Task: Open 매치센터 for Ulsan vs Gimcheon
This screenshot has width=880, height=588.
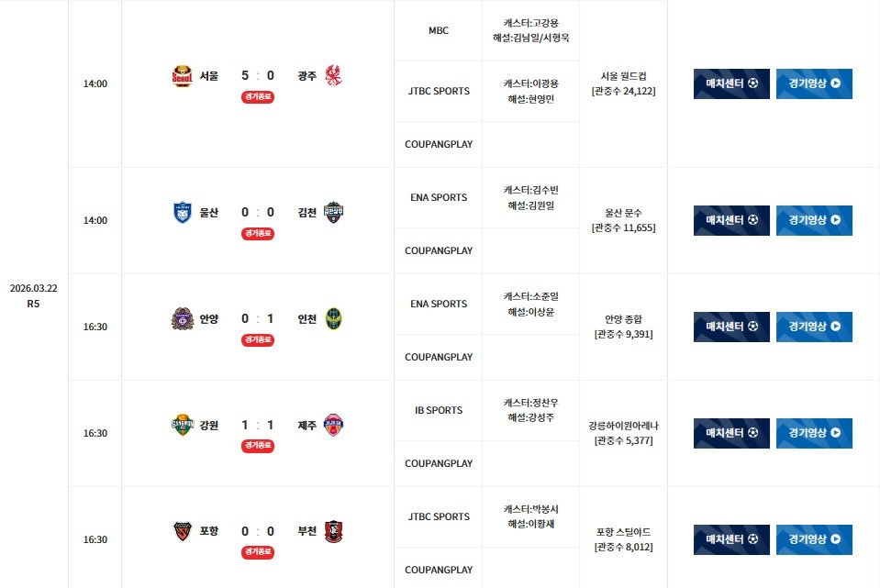Action: pos(731,220)
